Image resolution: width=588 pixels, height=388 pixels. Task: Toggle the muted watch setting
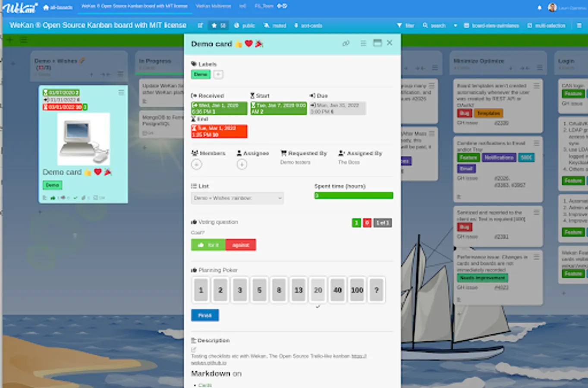[275, 25]
